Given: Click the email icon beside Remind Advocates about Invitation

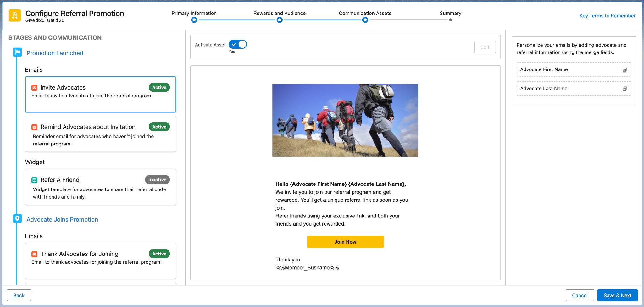Looking at the screenshot, I should (x=35, y=127).
